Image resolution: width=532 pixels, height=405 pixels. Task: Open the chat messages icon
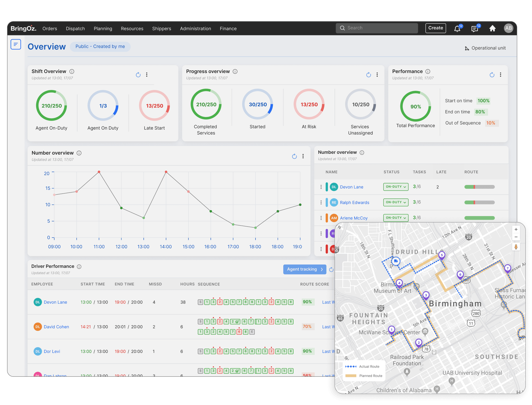475,29
